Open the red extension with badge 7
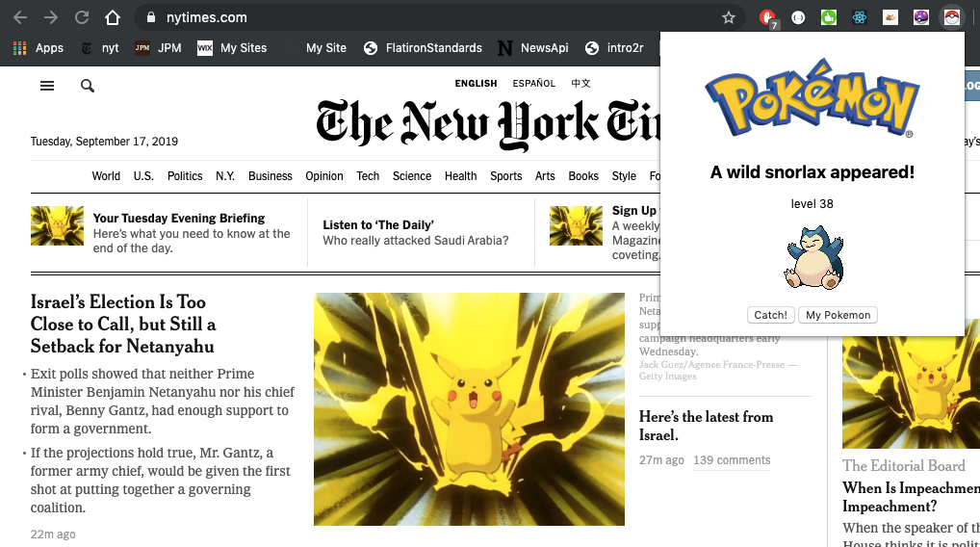Image resolution: width=980 pixels, height=547 pixels. pyautogui.click(x=768, y=17)
